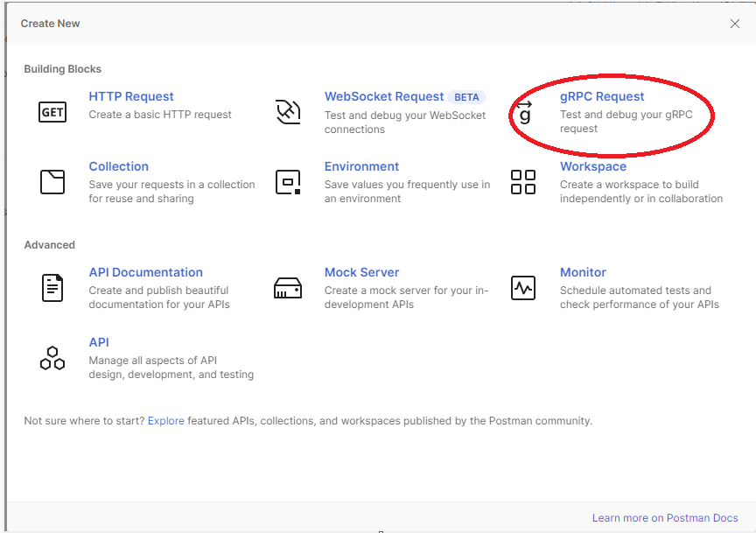
Task: Click 'Test and debug your gRPC request' text
Action: click(626, 122)
